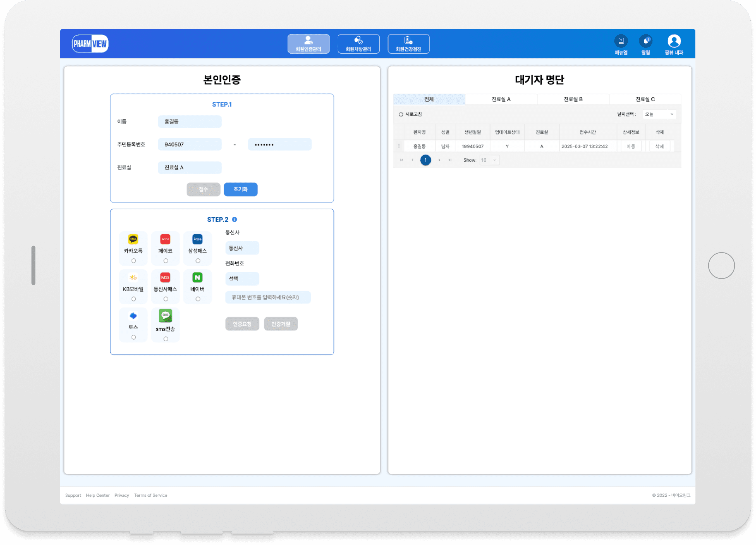Click the STEP.2 info icon

tap(234, 220)
